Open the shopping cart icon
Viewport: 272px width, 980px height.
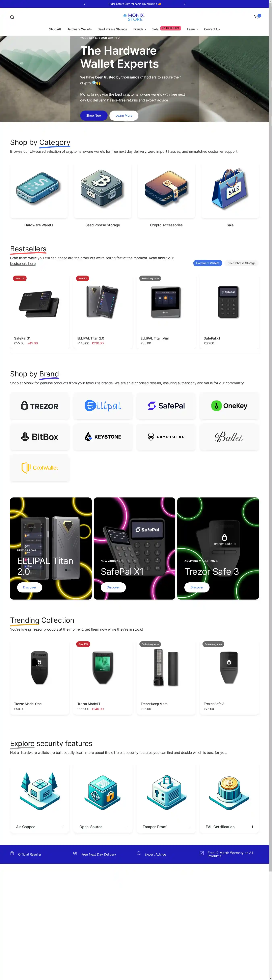(257, 17)
